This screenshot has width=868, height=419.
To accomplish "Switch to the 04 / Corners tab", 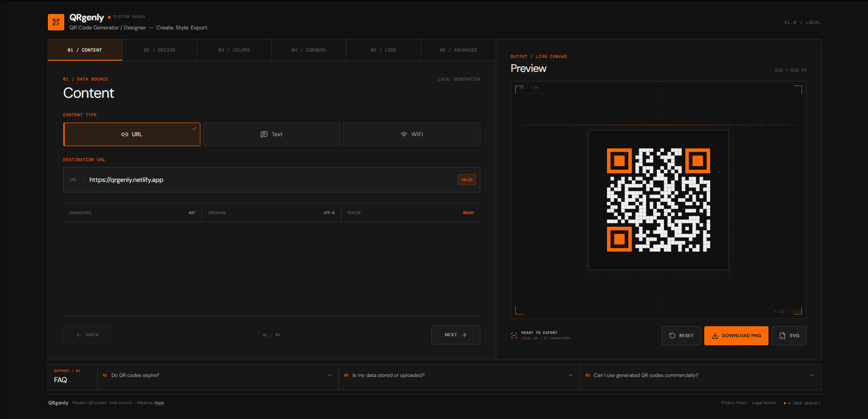I will (x=309, y=50).
